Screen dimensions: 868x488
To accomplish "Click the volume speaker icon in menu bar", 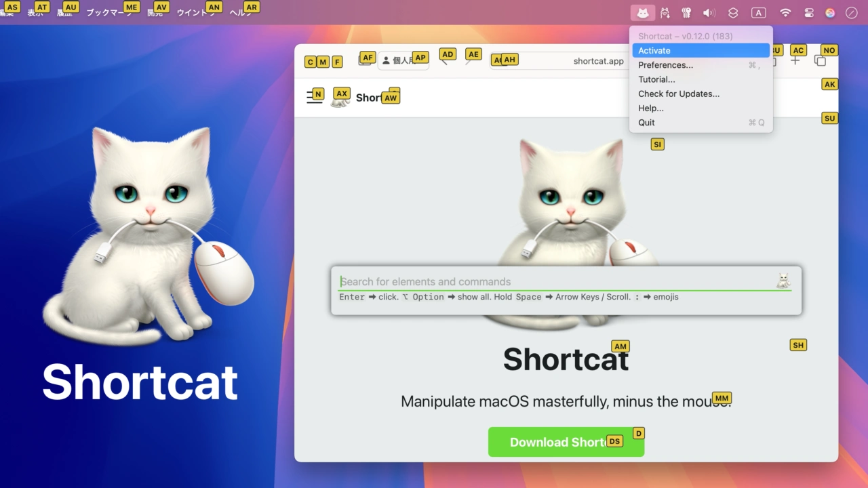I will 709,13.
